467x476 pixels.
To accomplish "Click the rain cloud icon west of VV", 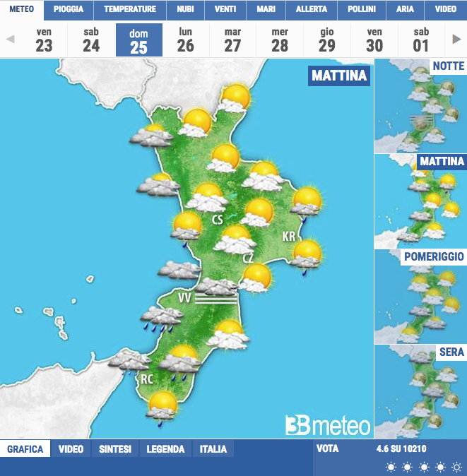I will pos(162,319).
